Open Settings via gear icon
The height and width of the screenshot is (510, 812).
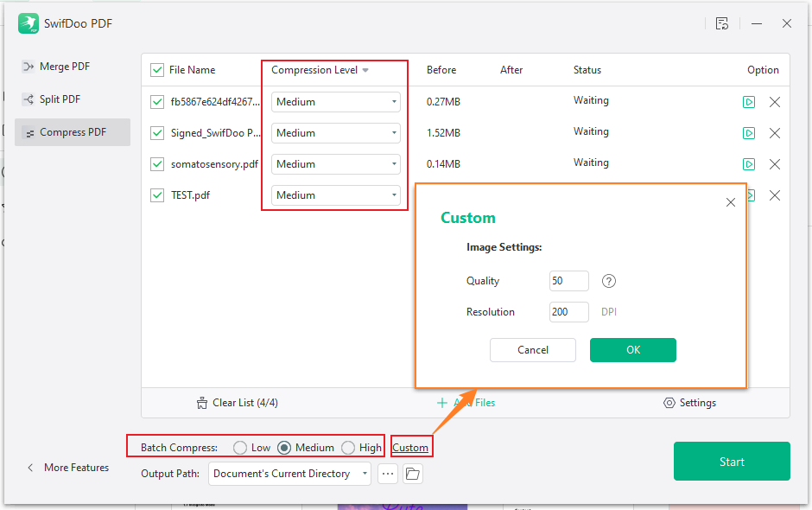click(x=669, y=402)
